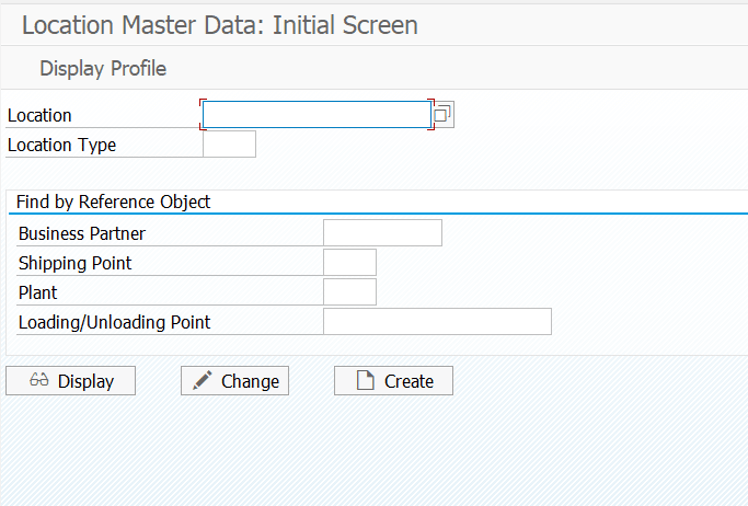Click the Loading/Unloading Point input field

437,321
